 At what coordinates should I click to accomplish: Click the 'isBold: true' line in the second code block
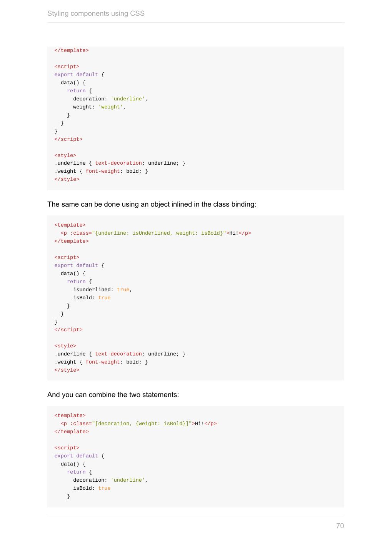[92, 298]
